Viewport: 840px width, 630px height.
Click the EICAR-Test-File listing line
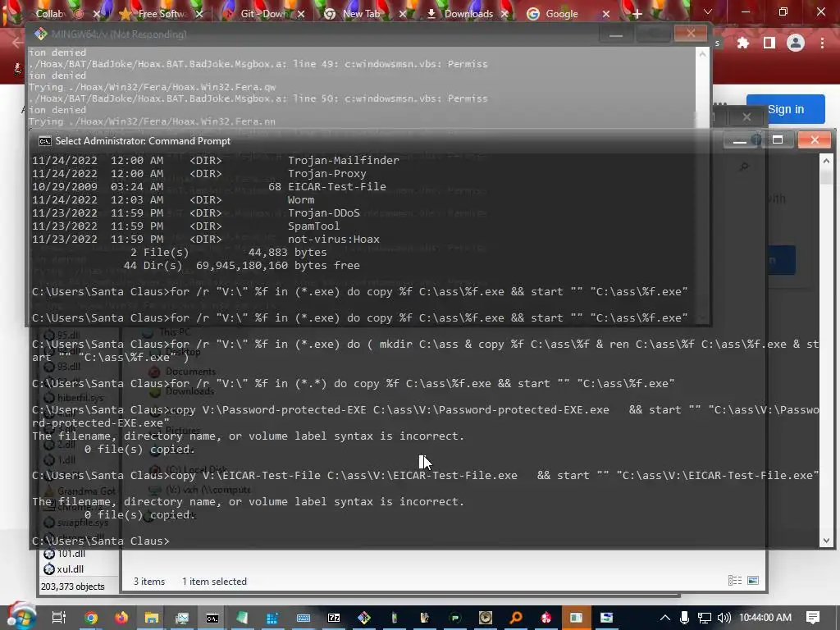coord(209,186)
